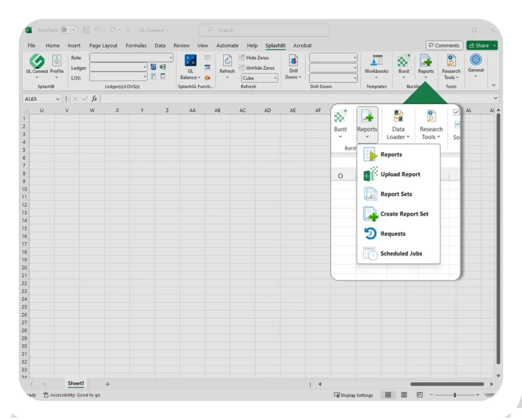Choose Create Report Set menu entry
This screenshot has height=420, width=522.
(404, 214)
